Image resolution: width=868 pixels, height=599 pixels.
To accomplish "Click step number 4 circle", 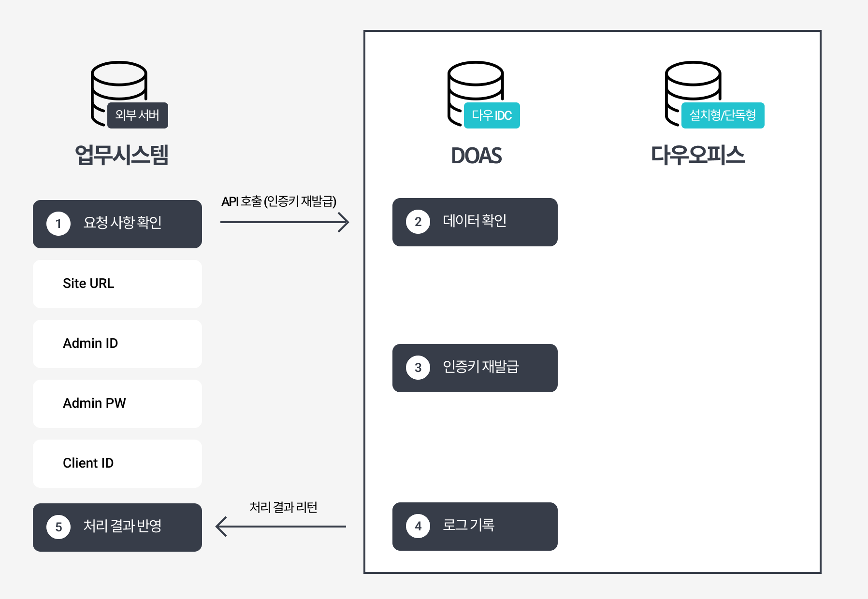I will (418, 526).
